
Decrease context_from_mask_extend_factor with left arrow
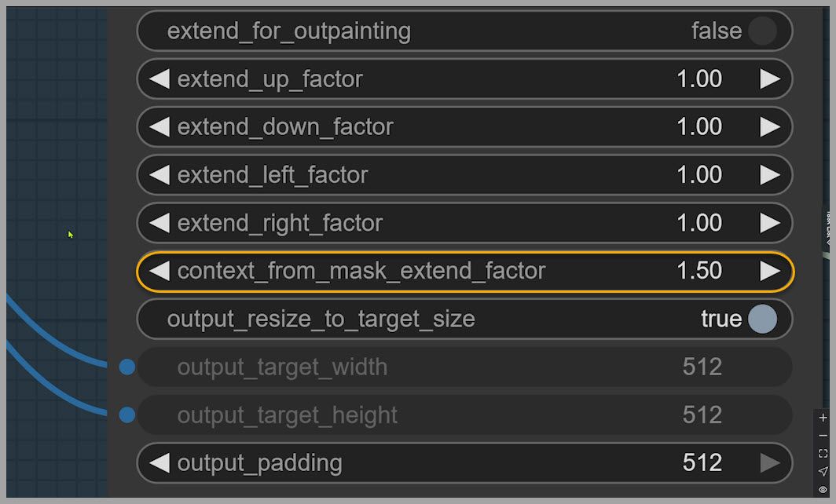pos(159,271)
